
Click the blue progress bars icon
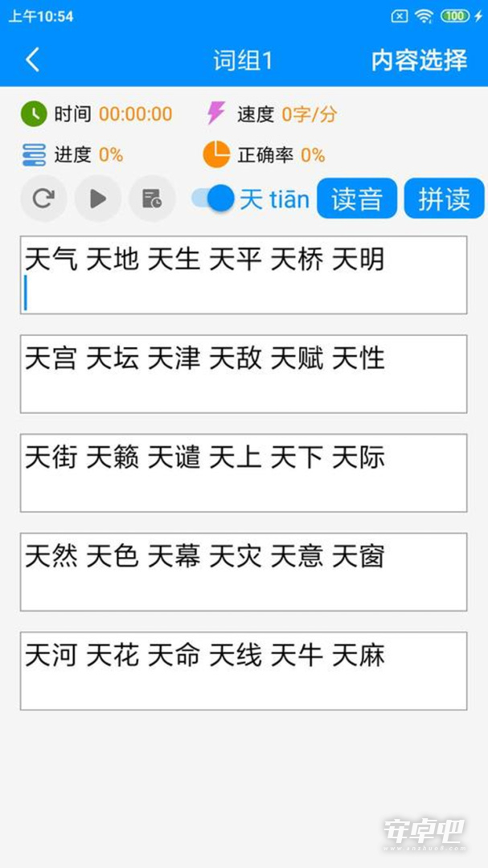click(x=35, y=155)
